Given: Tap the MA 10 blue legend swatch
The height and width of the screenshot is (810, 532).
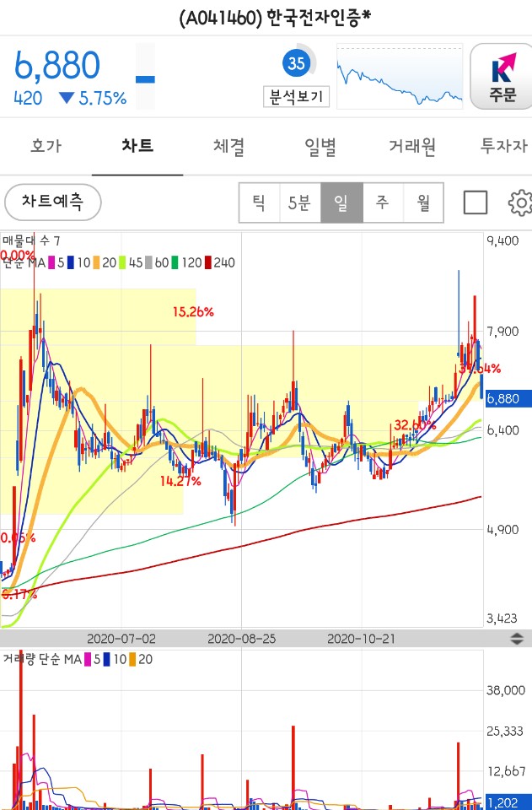Looking at the screenshot, I should 71,263.
